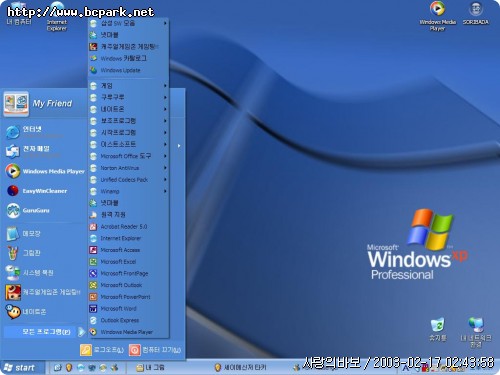Select 모든 프로그램(P) in Start menu
500x375 pixels.
pyautogui.click(x=44, y=332)
